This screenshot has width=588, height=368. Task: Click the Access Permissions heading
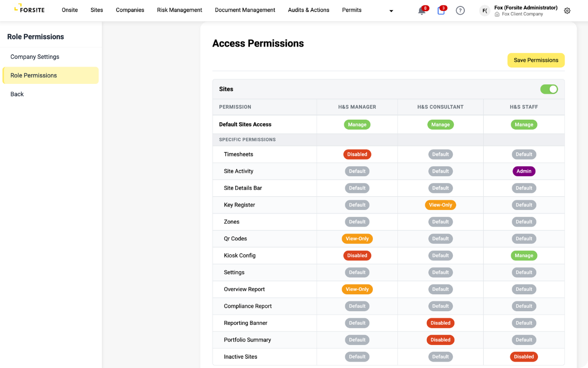click(x=258, y=44)
